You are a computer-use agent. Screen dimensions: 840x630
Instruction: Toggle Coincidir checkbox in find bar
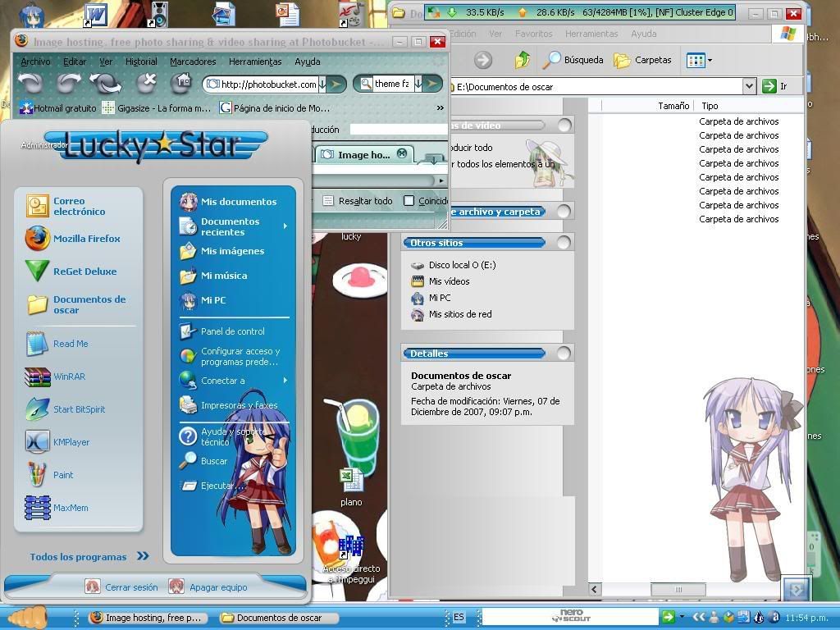tap(409, 201)
